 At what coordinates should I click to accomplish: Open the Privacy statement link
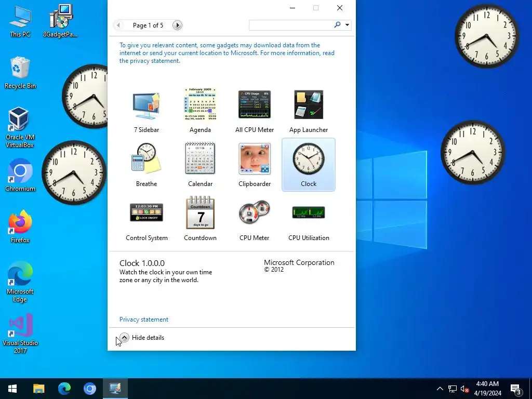click(144, 320)
